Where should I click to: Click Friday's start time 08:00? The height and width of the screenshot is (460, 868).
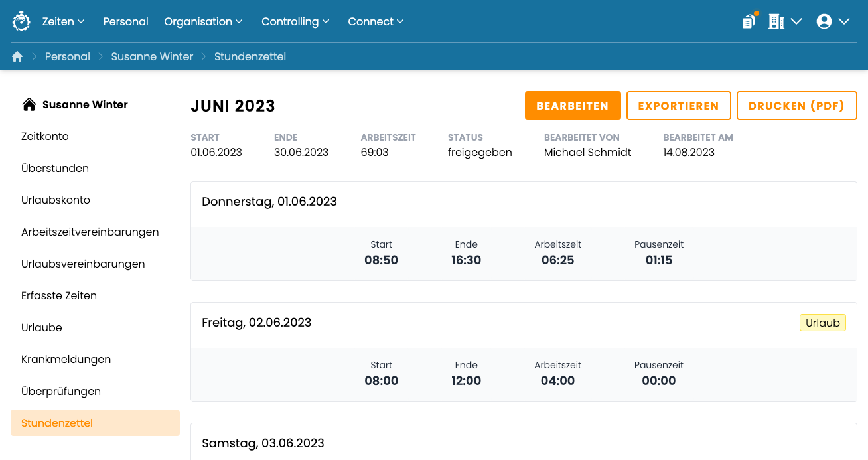click(x=382, y=381)
